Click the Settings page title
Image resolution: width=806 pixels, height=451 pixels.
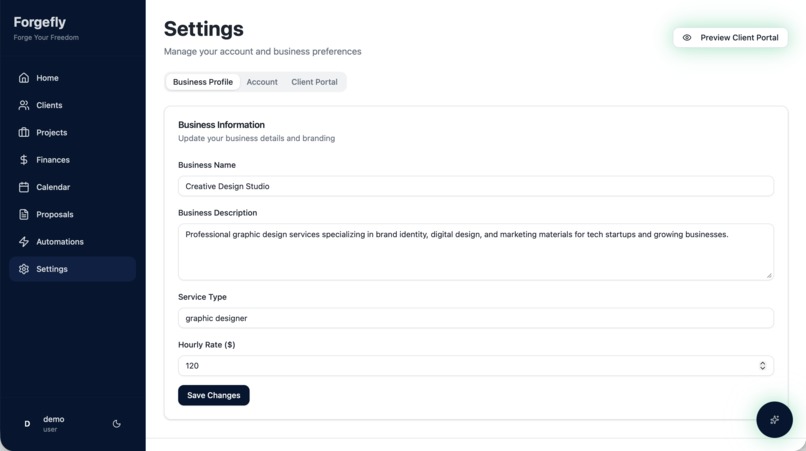204,29
